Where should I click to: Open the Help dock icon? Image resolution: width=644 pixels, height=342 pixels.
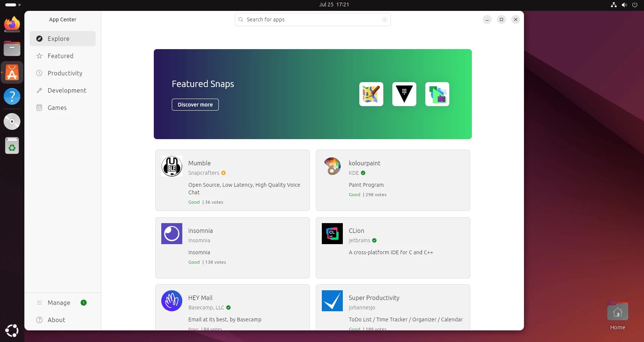coord(12,96)
